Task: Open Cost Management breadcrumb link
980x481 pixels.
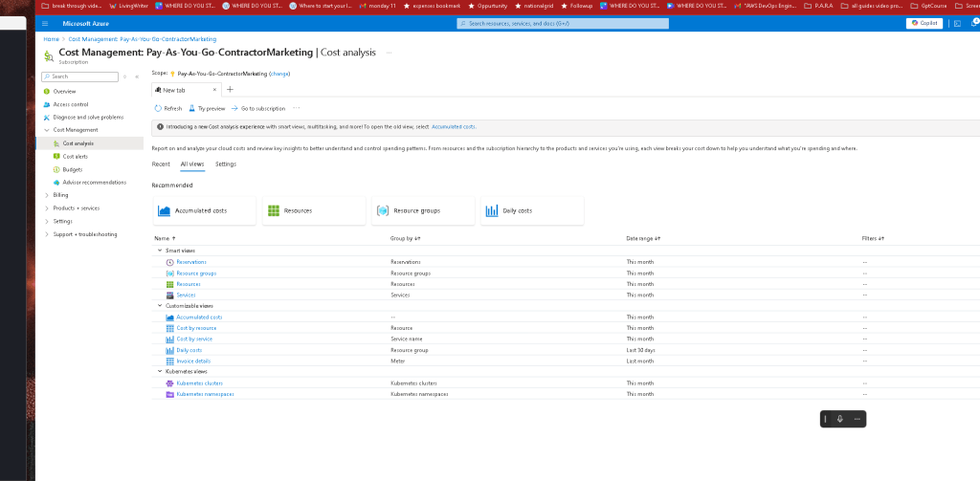Action: (x=143, y=39)
